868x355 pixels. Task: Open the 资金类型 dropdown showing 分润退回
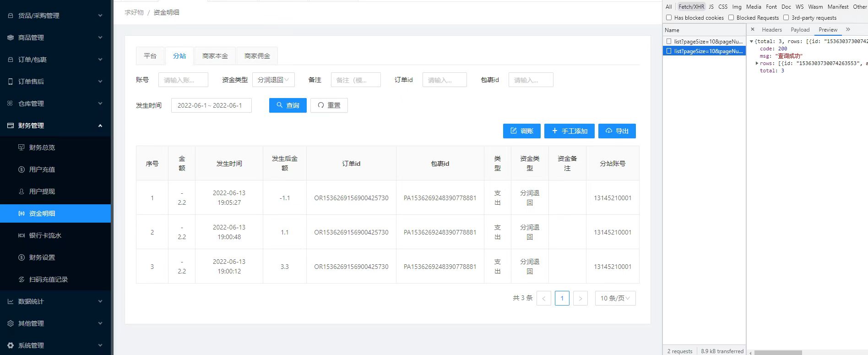273,80
